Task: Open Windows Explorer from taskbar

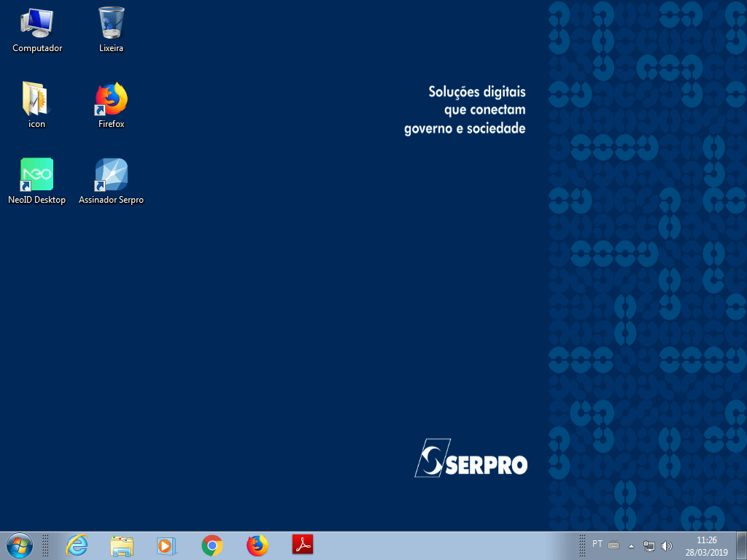Action: point(122,545)
